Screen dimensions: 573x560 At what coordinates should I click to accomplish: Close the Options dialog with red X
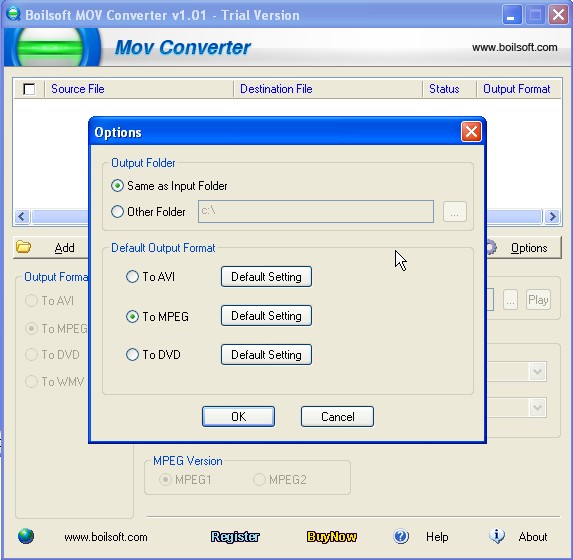[x=471, y=132]
